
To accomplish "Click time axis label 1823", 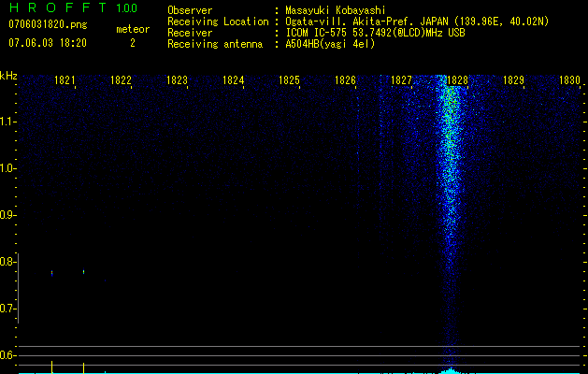I will (x=177, y=80).
